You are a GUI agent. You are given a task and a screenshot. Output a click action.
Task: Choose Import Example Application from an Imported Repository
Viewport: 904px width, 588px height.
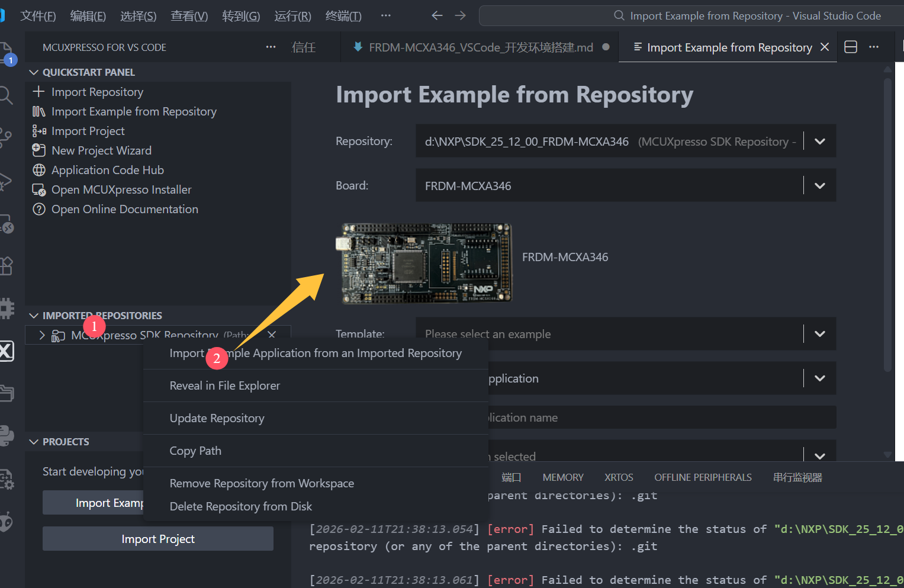pyautogui.click(x=316, y=353)
